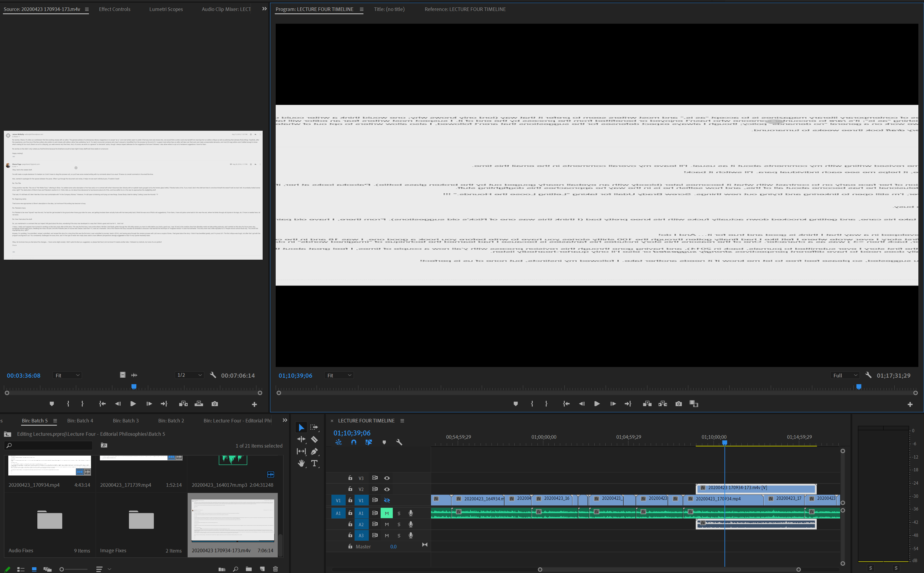Open the Lumetri Scopes panel
Screen dimensions: 924x573
tap(166, 9)
